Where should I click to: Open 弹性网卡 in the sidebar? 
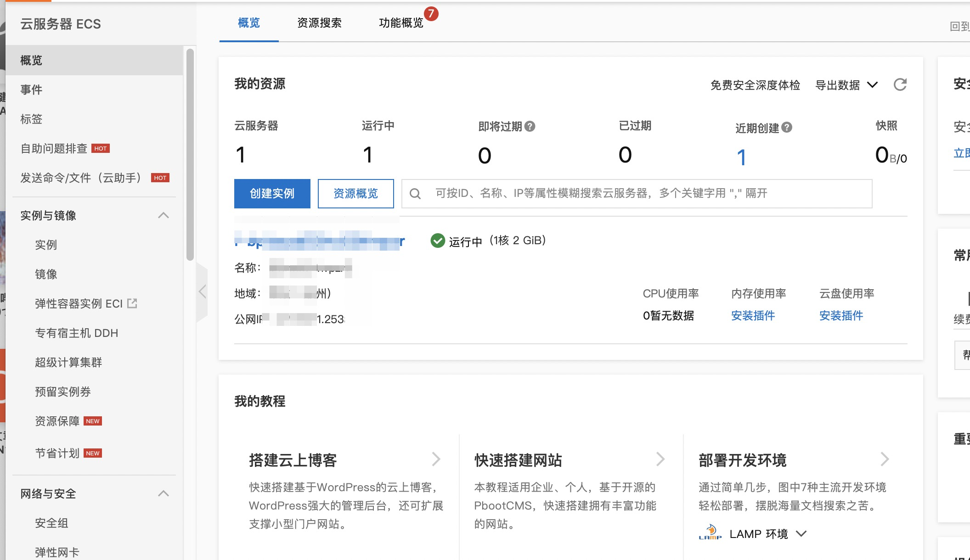pyautogui.click(x=57, y=552)
